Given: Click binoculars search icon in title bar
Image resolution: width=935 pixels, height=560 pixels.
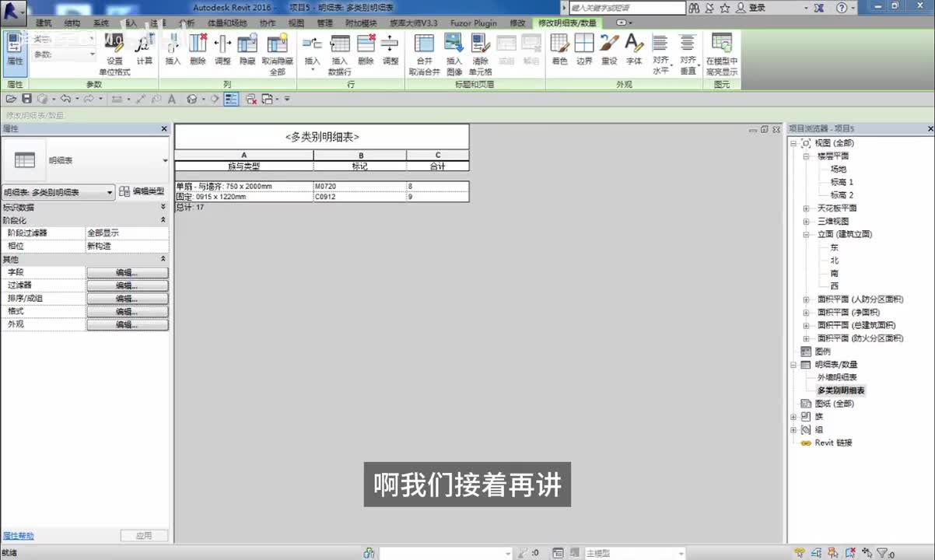Looking at the screenshot, I should 693,8.
